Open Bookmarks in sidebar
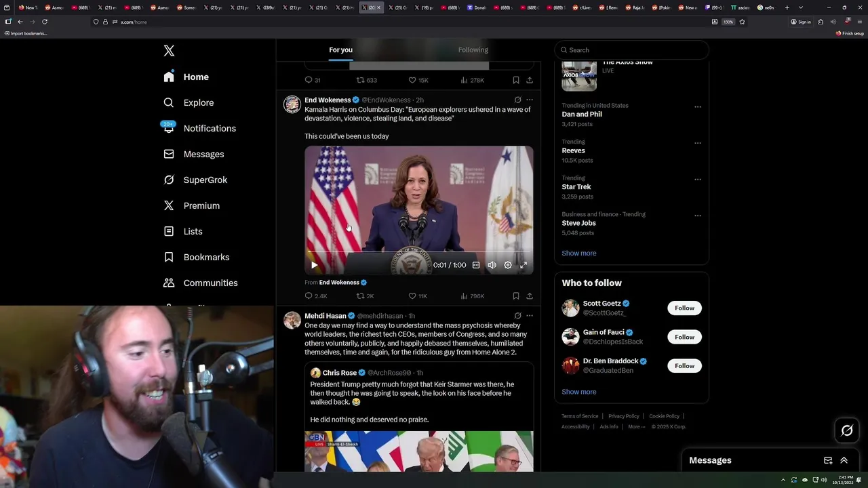 (x=197, y=258)
